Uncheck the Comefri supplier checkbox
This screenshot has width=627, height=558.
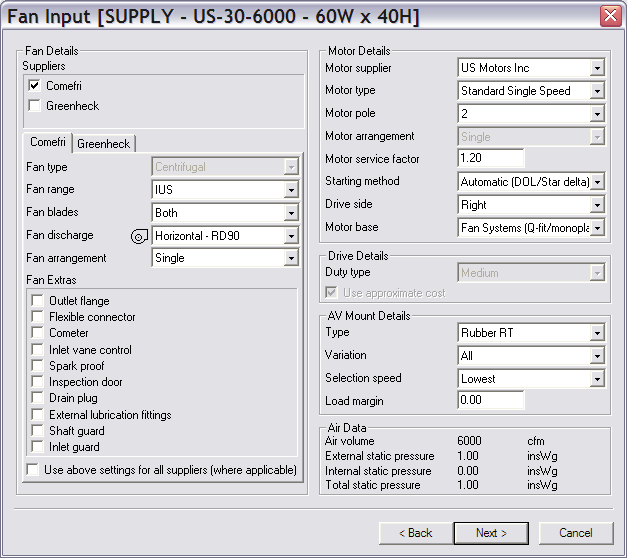click(35, 86)
